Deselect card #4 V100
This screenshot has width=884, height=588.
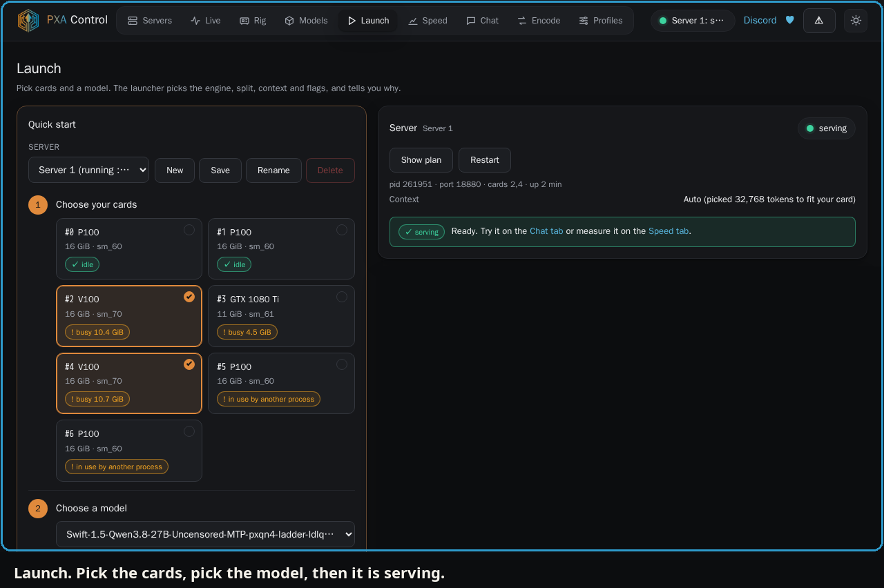pos(129,383)
